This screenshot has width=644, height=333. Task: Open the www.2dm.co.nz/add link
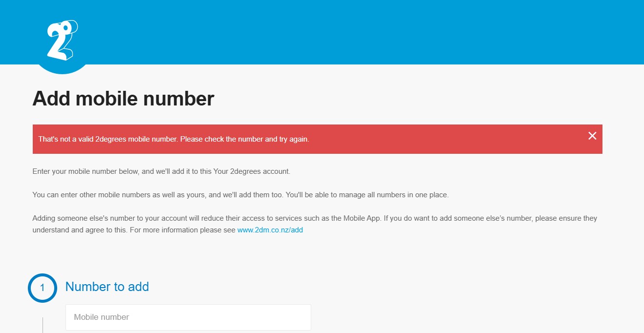[x=270, y=230]
